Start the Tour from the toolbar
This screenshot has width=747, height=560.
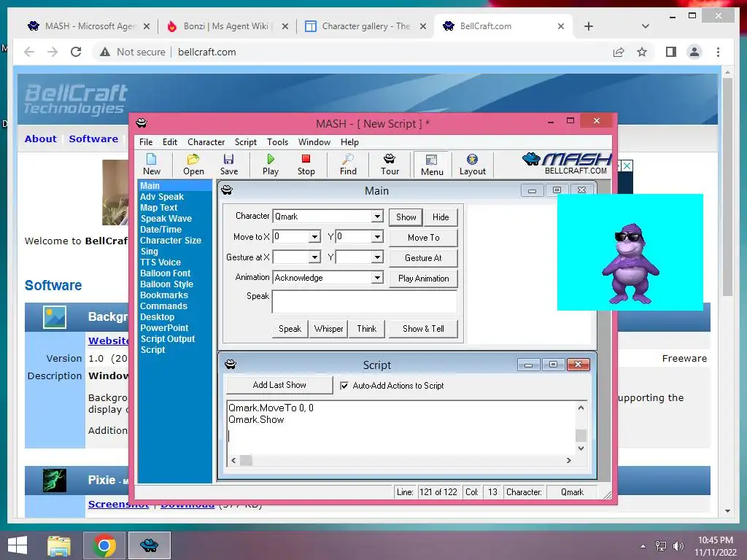390,164
